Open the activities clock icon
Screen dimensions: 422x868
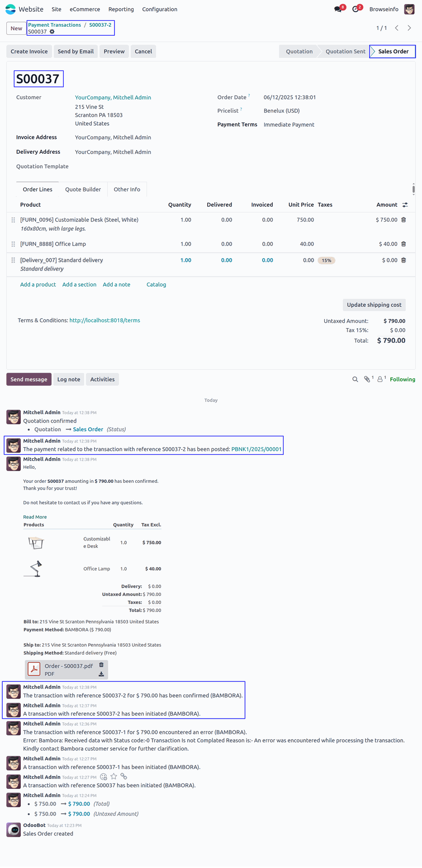click(356, 9)
